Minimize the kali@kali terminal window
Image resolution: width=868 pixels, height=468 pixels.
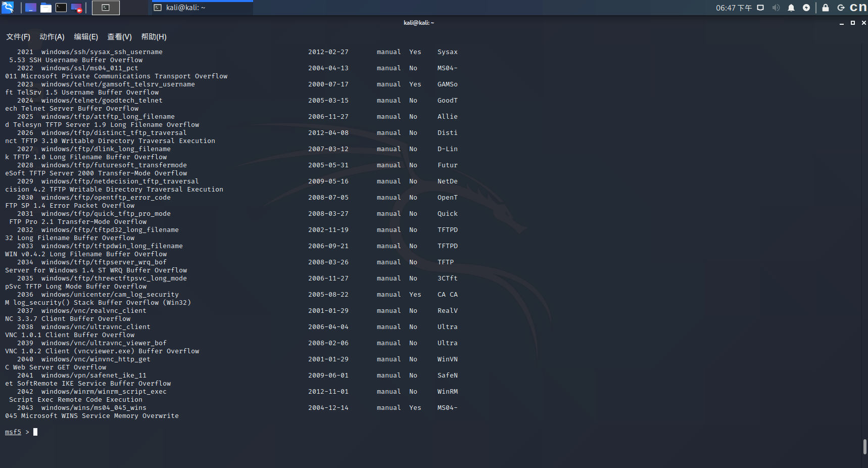(841, 23)
